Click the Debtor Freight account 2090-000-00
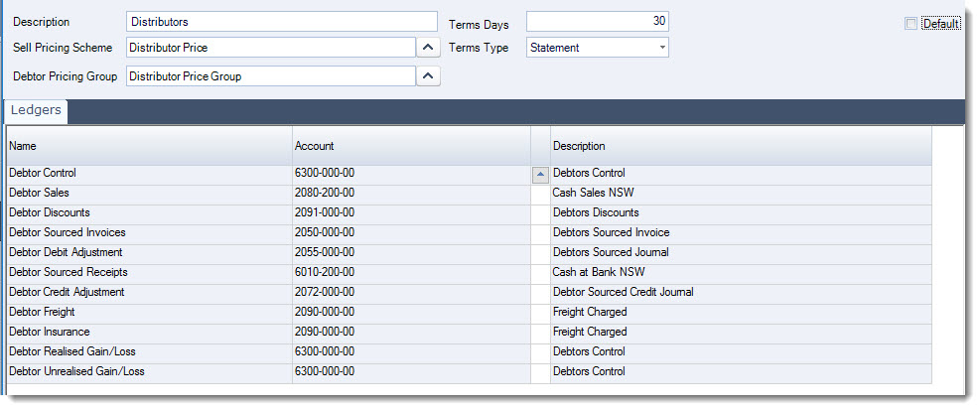This screenshot has height=410, width=980. point(411,312)
